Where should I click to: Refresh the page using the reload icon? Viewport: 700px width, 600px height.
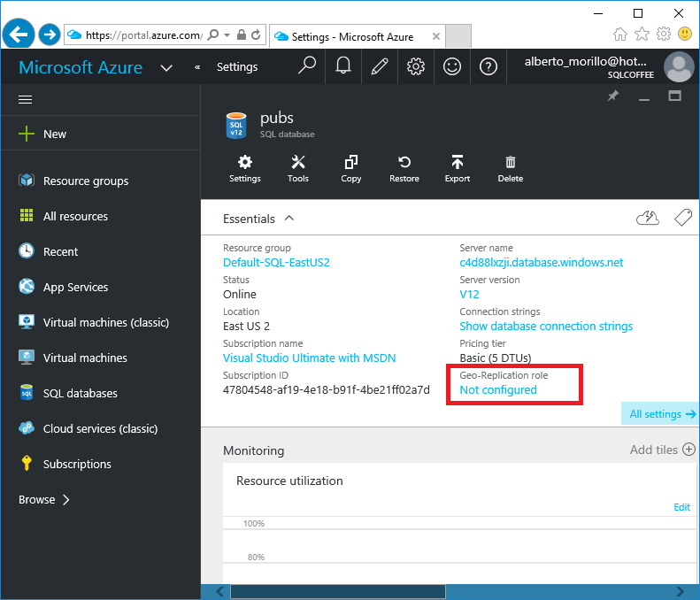(256, 35)
